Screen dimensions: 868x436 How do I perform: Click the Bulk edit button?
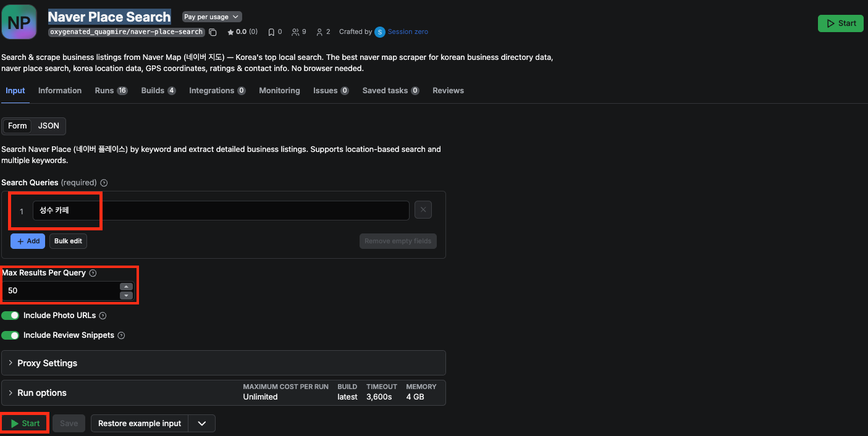click(x=68, y=241)
